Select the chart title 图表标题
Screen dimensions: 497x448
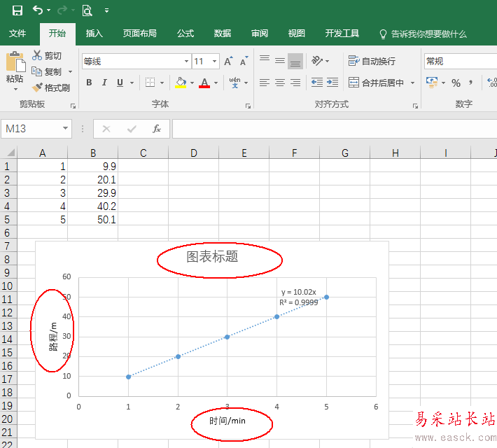point(212,257)
